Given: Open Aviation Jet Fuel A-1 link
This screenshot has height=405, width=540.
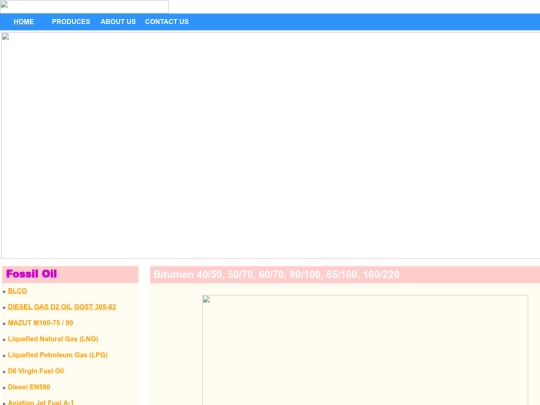Looking at the screenshot, I should click(x=41, y=402).
